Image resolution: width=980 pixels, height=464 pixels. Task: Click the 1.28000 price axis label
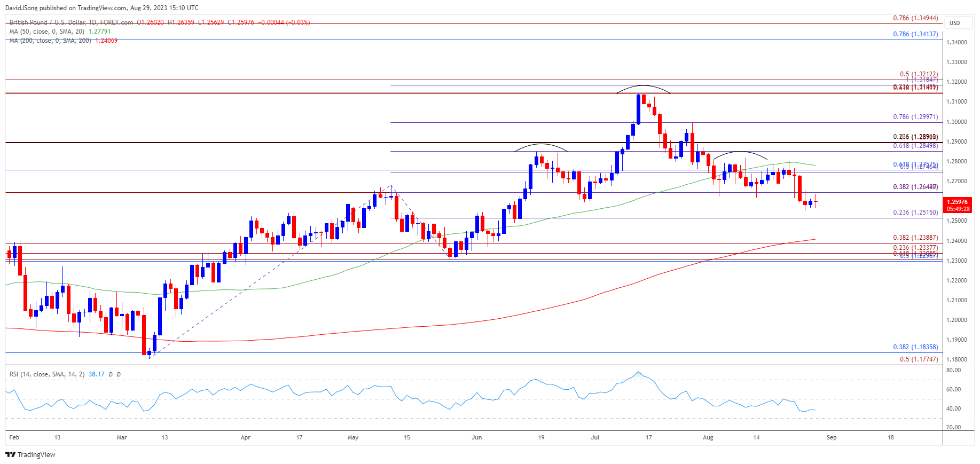(x=957, y=162)
